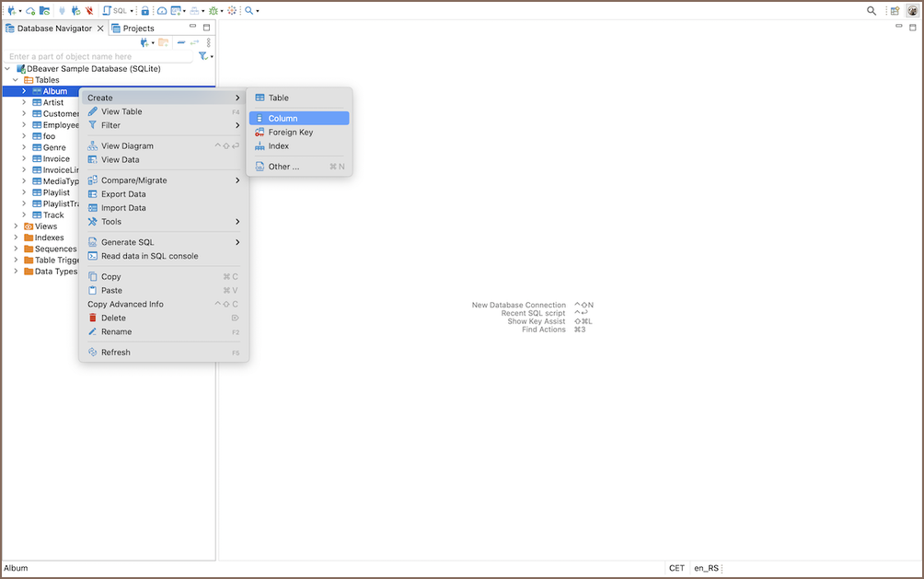
Task: Open the SQL editor toolbar button
Action: click(116, 10)
